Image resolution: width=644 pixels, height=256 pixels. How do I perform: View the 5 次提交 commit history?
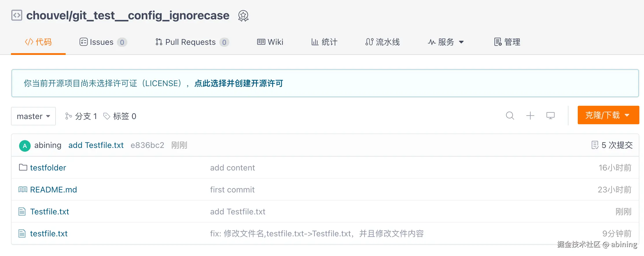click(x=612, y=145)
